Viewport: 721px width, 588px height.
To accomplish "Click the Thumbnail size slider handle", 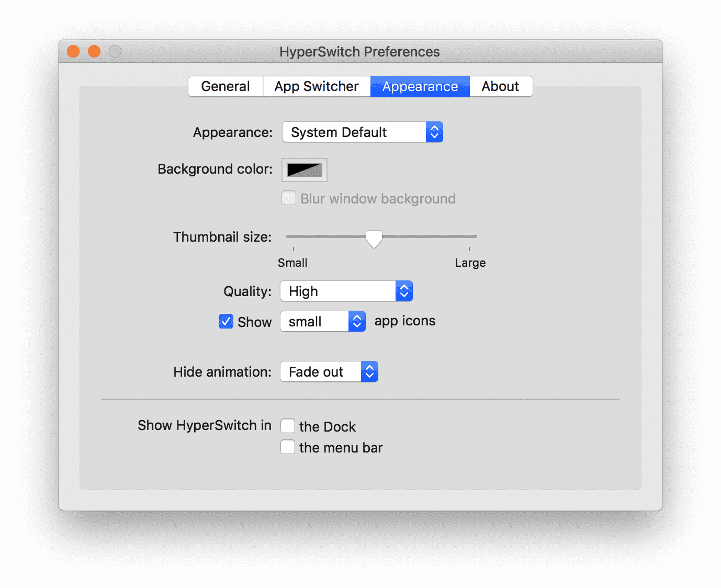I will [x=374, y=239].
